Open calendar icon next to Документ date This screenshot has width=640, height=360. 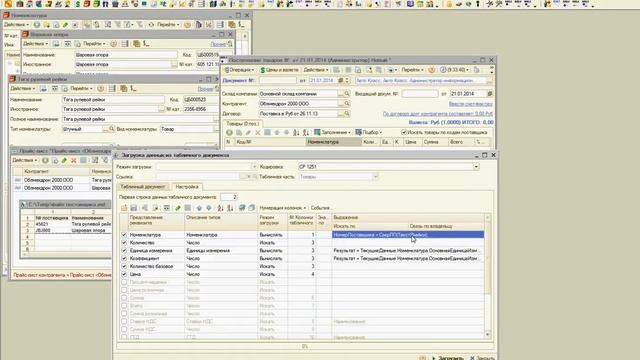tap(340, 80)
